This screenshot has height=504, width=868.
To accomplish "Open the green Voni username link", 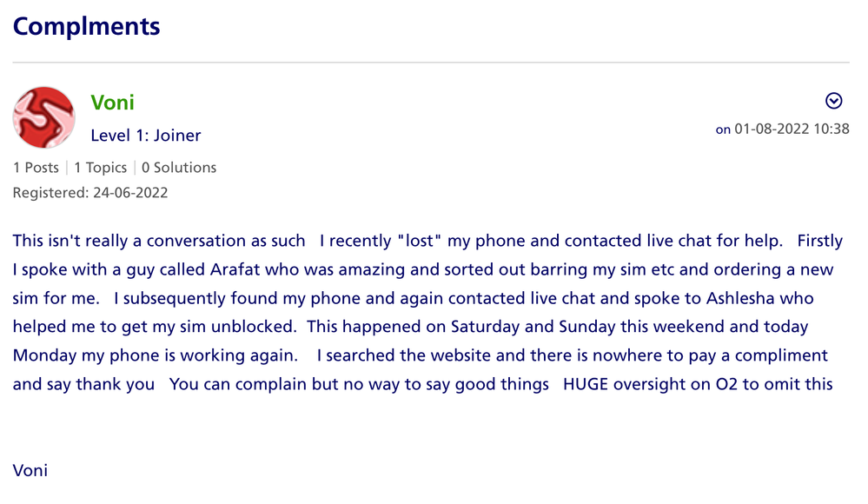I will pos(112,103).
